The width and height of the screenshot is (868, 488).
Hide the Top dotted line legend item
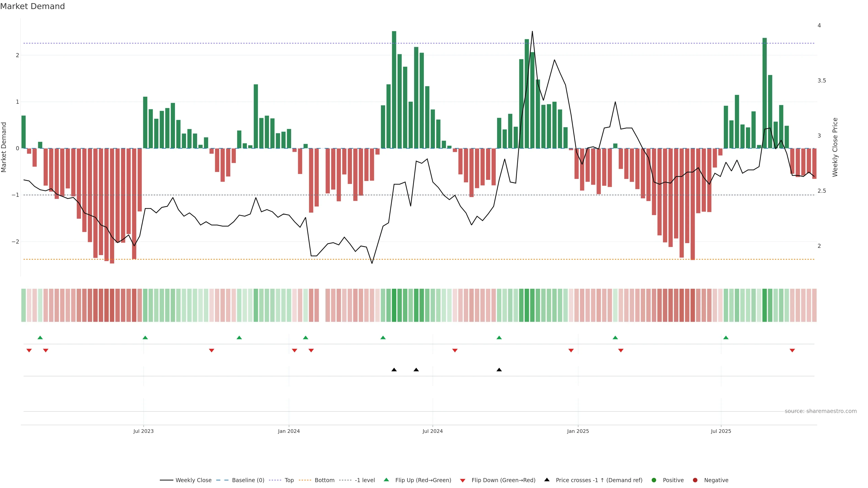point(289,480)
